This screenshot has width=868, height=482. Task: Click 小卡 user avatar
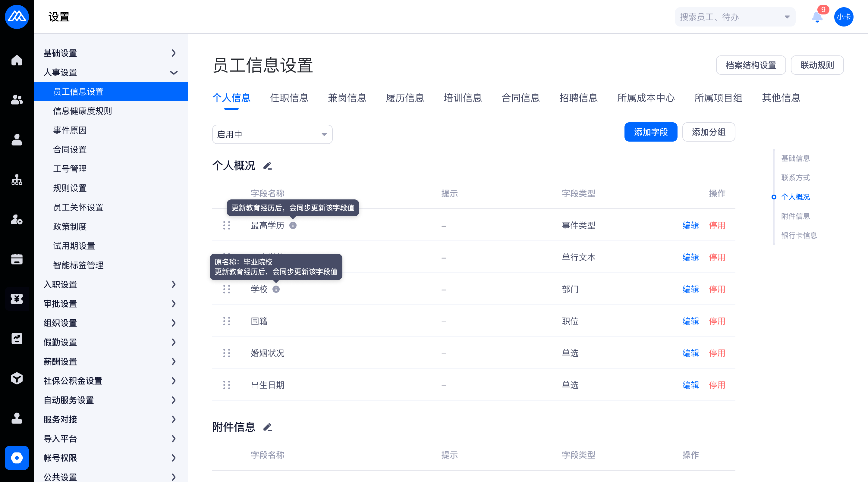843,17
